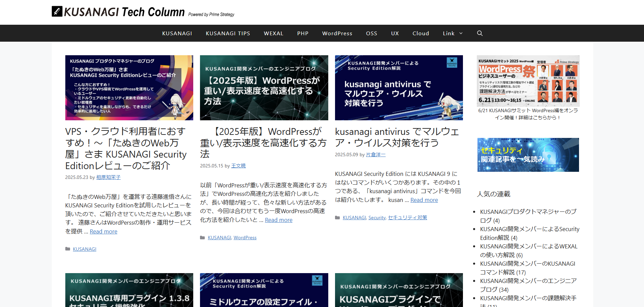This screenshot has height=307, width=644.
Task: Click the 6/21 KUSANAGIサミット caption text
Action: tap(528, 114)
